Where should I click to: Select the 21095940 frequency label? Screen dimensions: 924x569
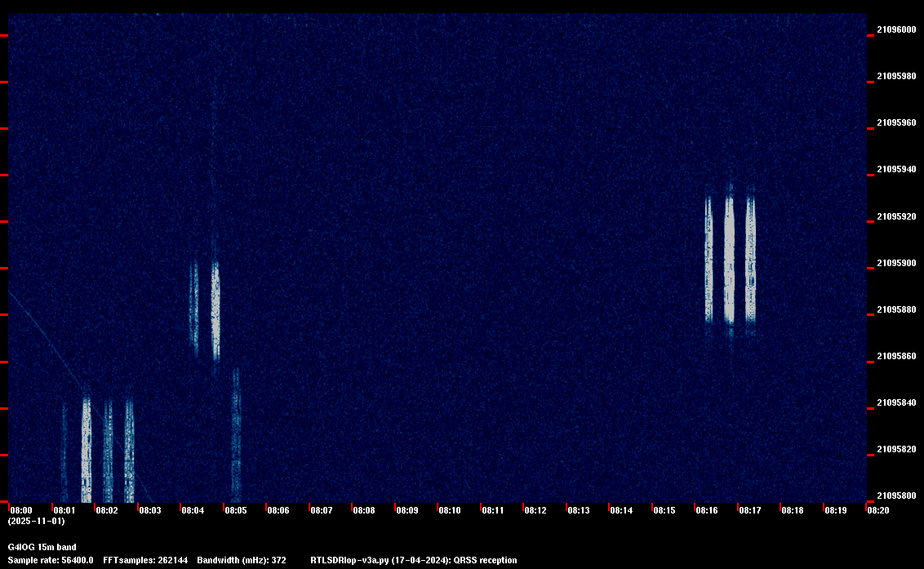coord(897,169)
